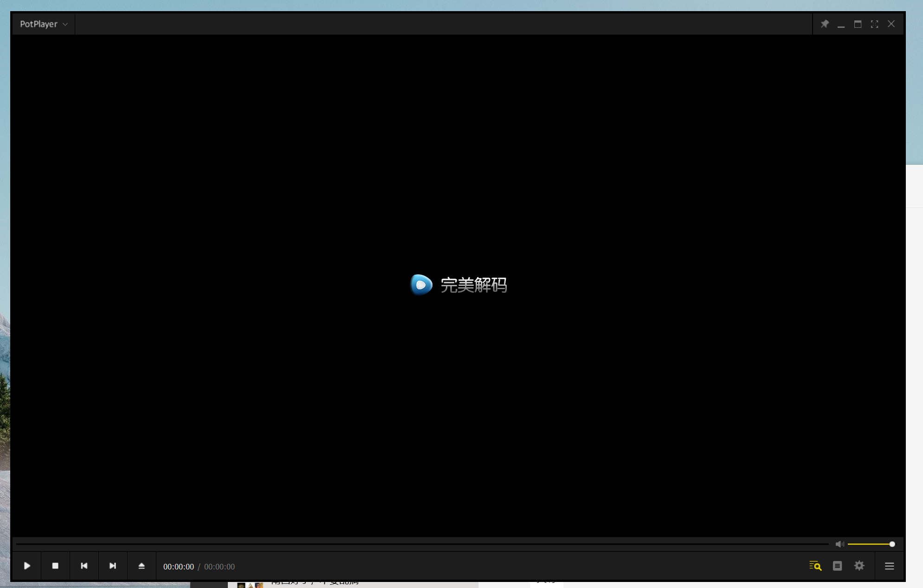Open PotPlayer preferences via gear icon
The height and width of the screenshot is (588, 923).
(858, 566)
